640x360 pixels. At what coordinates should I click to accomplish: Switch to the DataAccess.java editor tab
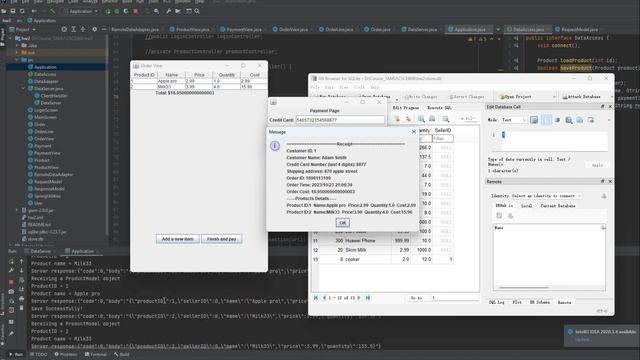528,29
